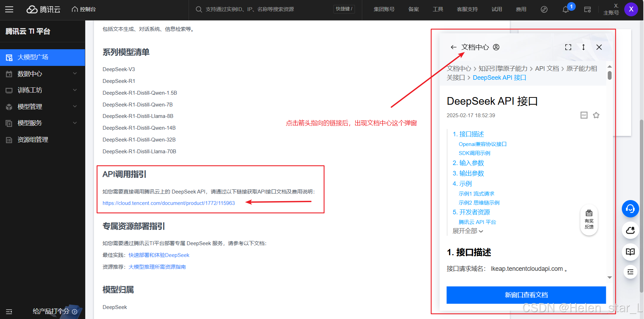Click the open-book docs floating button
The height and width of the screenshot is (319, 644).
pos(630,252)
